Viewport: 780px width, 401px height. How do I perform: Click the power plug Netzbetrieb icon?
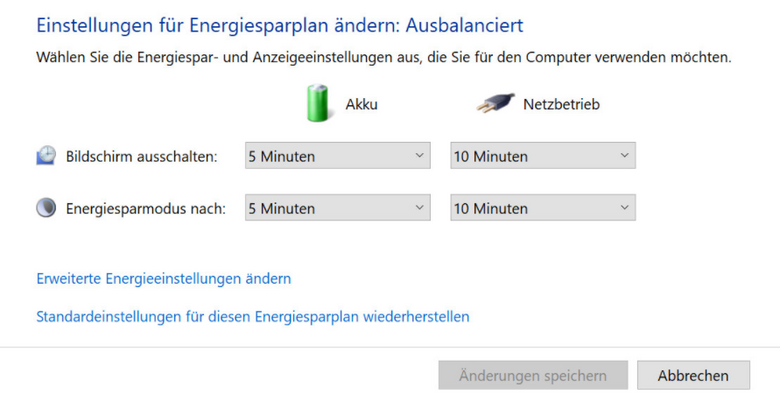(x=495, y=103)
